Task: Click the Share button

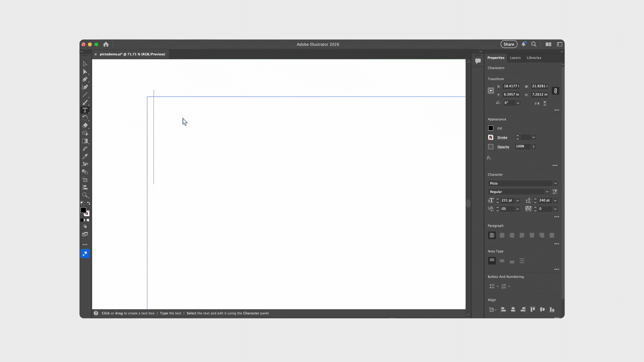Action: (508, 44)
